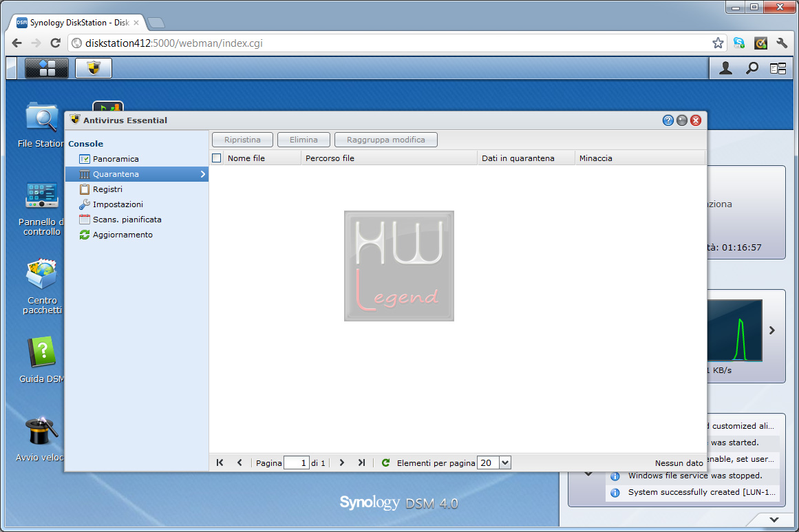Screen dimensions: 799x532
Task: Open the user account options icon
Action: point(725,67)
